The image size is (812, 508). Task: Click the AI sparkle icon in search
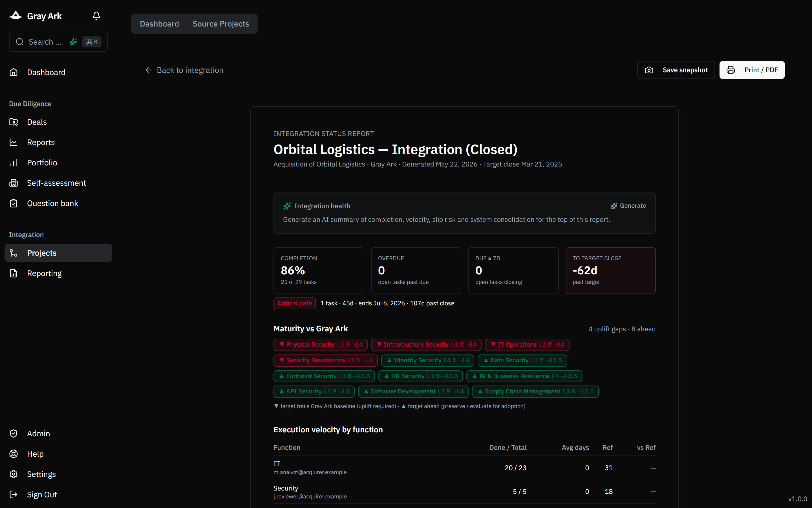coord(73,42)
